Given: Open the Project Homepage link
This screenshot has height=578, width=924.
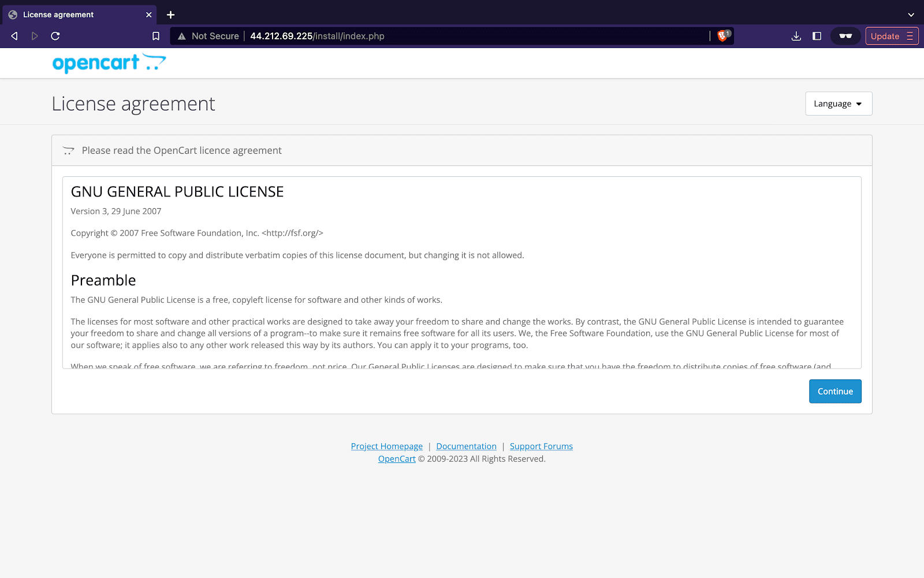Looking at the screenshot, I should [x=387, y=446].
